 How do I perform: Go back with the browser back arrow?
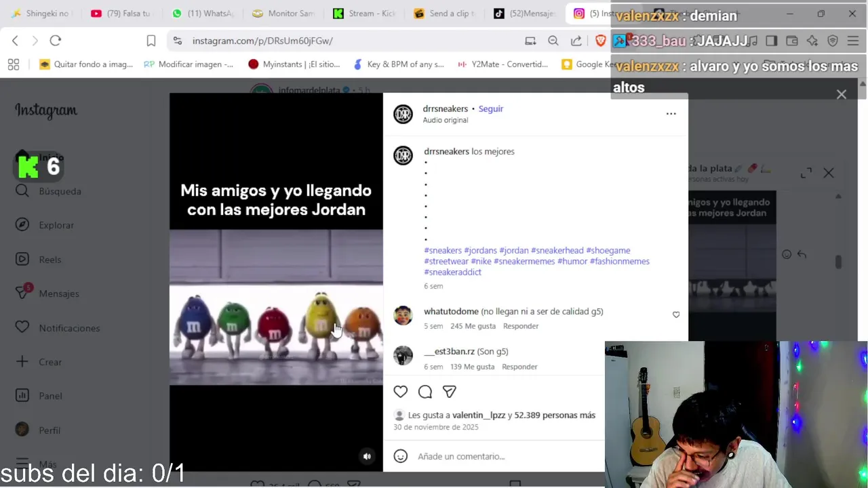(x=15, y=41)
